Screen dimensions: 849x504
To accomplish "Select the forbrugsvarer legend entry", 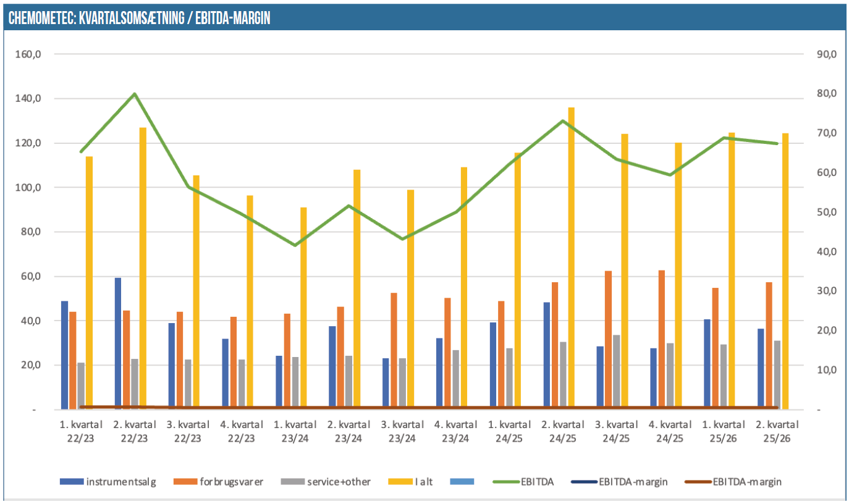I will (219, 481).
